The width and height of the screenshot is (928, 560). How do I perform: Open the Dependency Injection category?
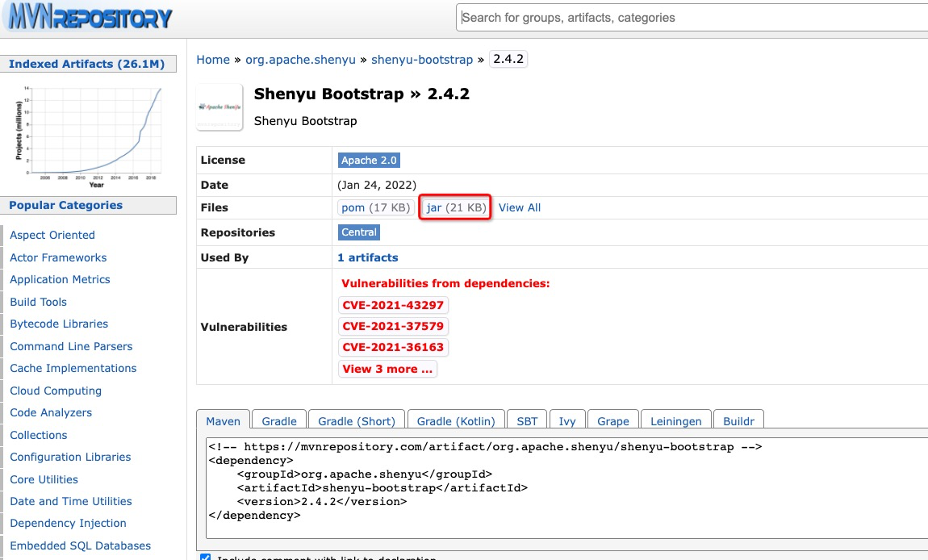click(68, 524)
